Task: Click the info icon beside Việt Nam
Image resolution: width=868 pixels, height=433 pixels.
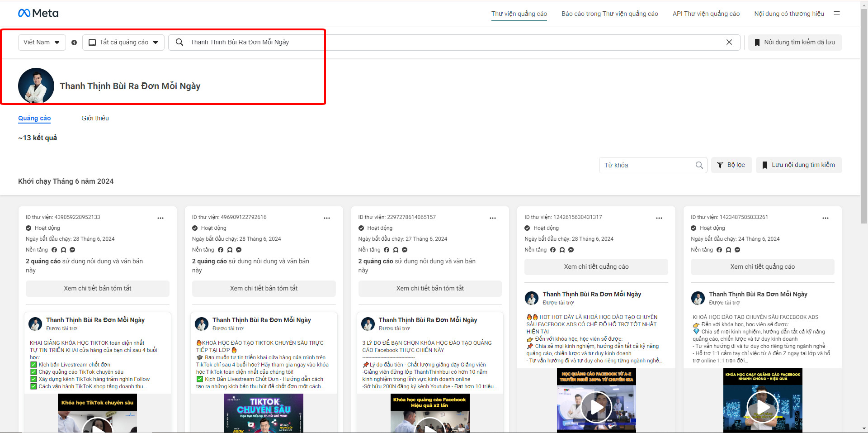Action: pyautogui.click(x=74, y=43)
